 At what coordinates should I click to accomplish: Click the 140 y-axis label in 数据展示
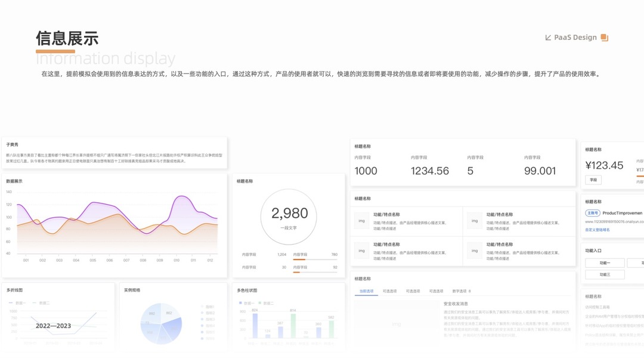coord(9,192)
